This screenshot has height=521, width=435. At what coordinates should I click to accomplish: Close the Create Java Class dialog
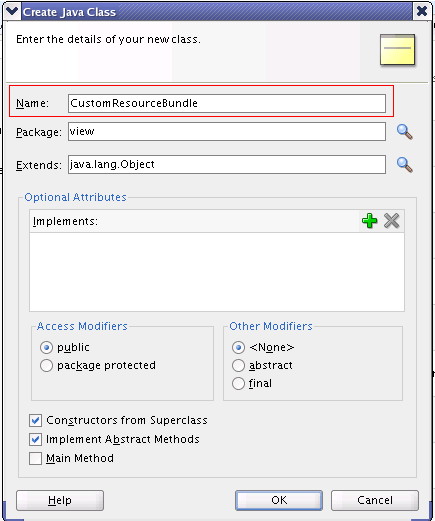point(422,11)
